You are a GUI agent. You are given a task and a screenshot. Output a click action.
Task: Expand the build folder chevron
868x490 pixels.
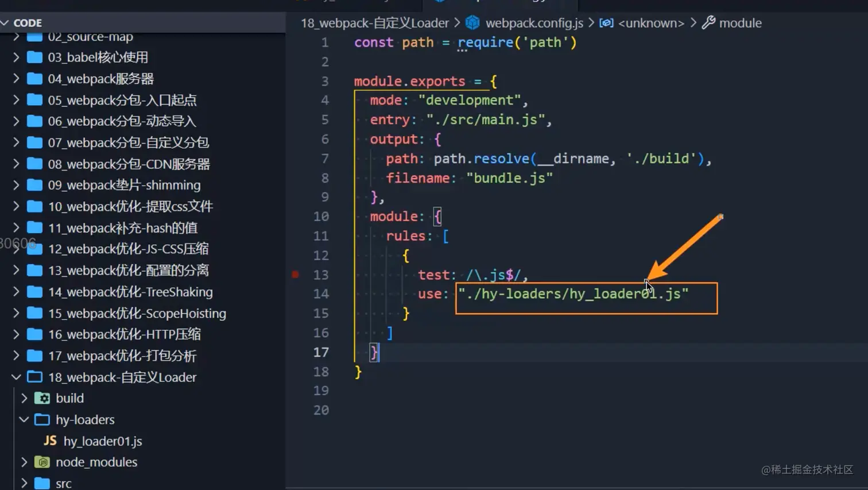[24, 398]
